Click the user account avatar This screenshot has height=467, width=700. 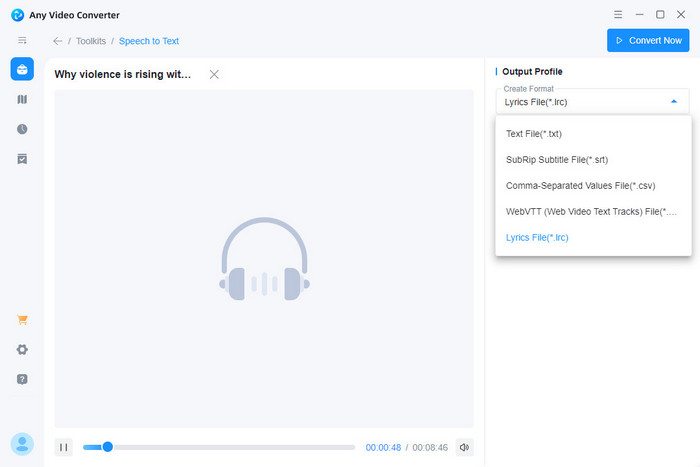pyautogui.click(x=22, y=444)
